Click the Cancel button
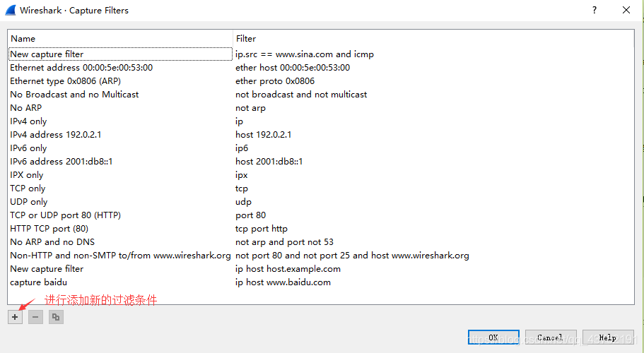644x353 pixels. (551, 337)
